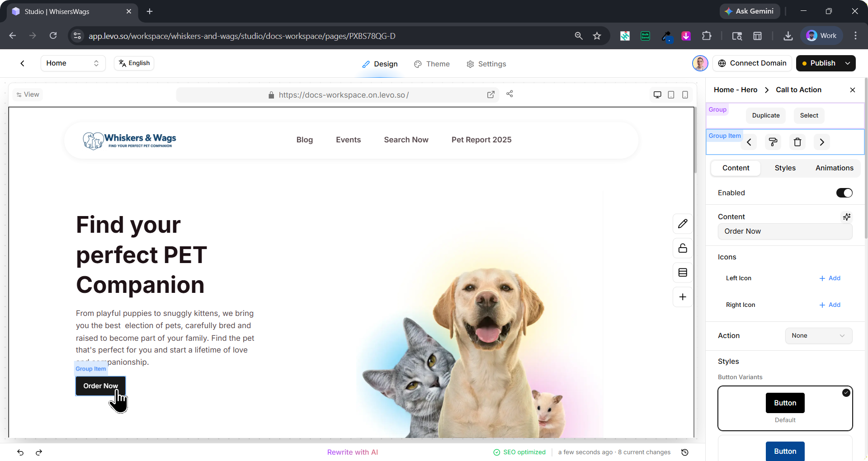Viewport: 868px width, 461px height.
Task: Open the Action dropdown set to None
Action: 818,336
